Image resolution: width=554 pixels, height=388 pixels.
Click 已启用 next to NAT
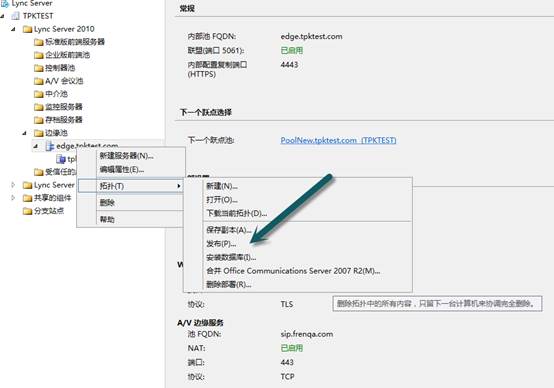(292, 348)
